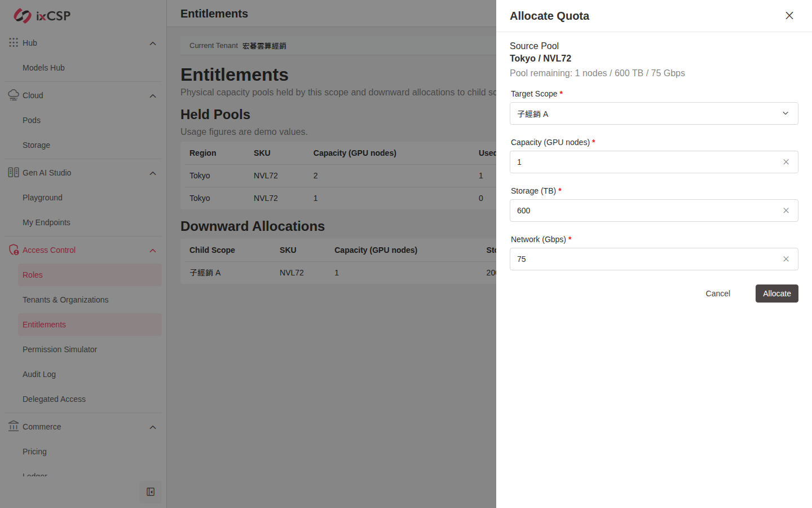Select Roles in Access Control
The width and height of the screenshot is (812, 508).
90,275
